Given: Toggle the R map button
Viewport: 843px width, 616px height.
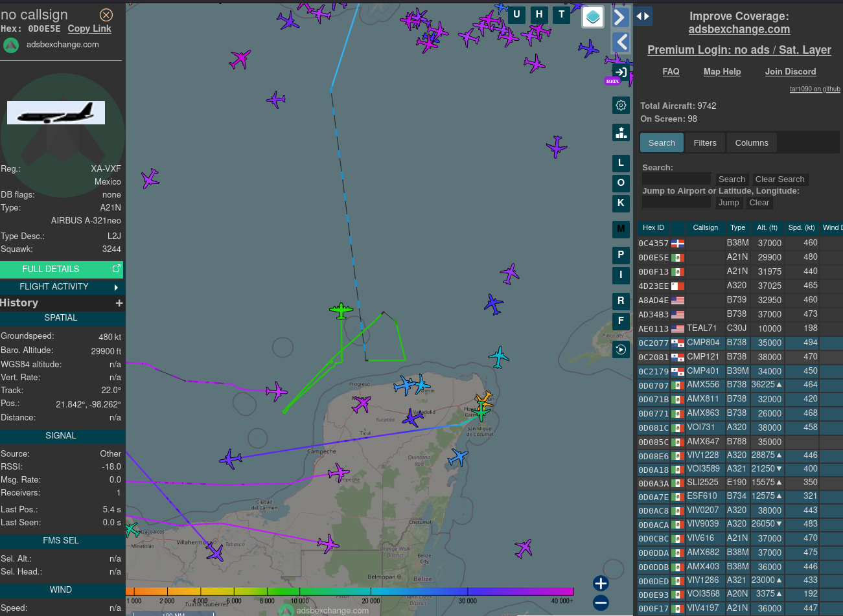Looking at the screenshot, I should click(x=621, y=301).
